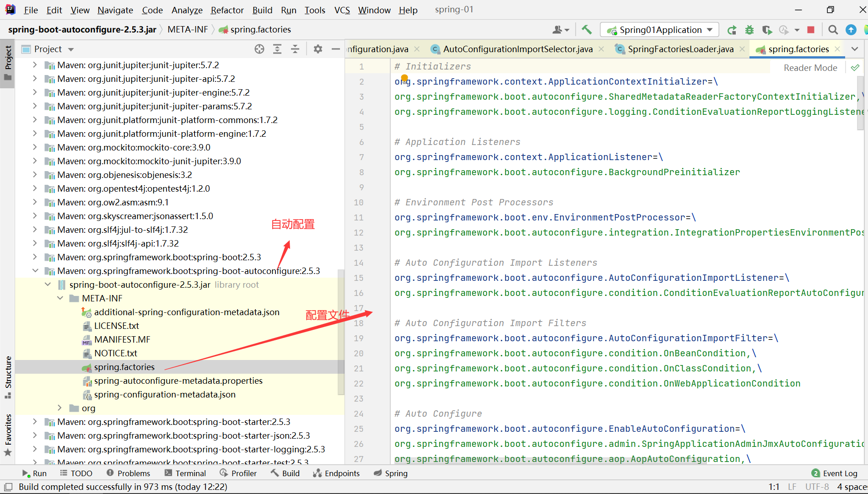Expand the org folder node
This screenshot has height=494, width=868.
tap(60, 408)
